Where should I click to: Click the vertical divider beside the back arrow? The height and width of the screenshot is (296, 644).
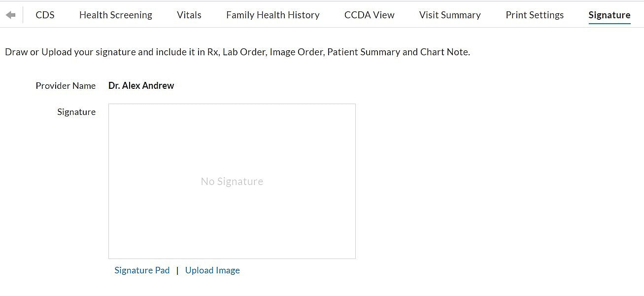[x=23, y=15]
